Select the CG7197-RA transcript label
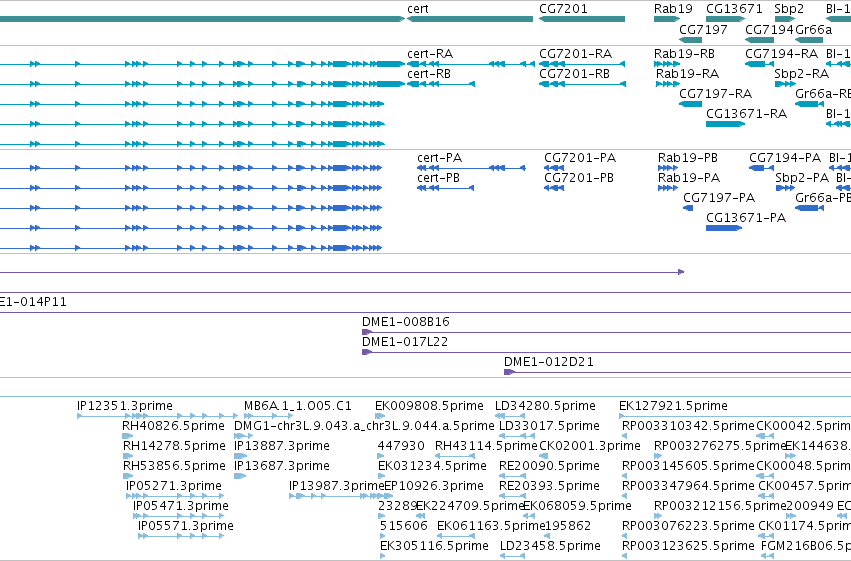851x561 pixels. [715, 94]
